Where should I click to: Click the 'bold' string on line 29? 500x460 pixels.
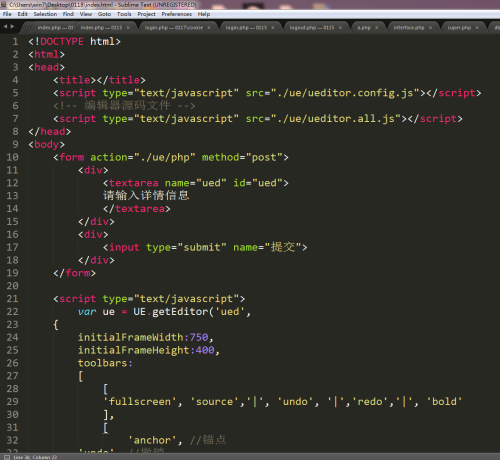[x=444, y=402]
